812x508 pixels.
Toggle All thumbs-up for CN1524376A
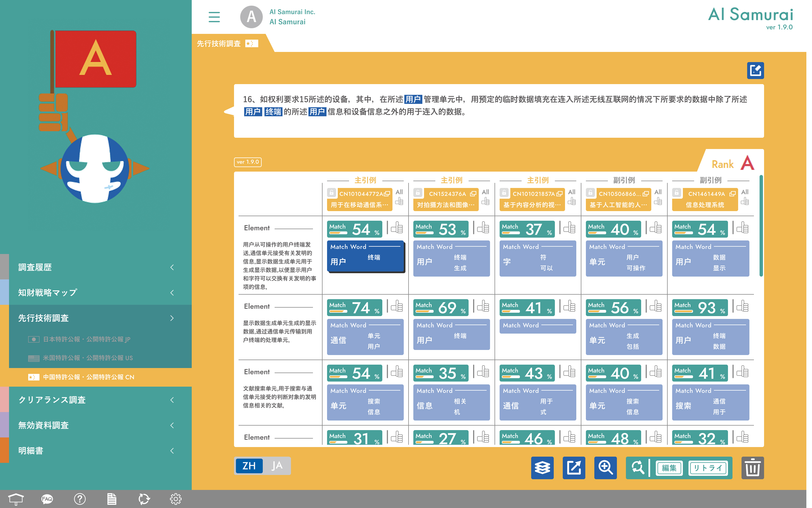point(486,201)
